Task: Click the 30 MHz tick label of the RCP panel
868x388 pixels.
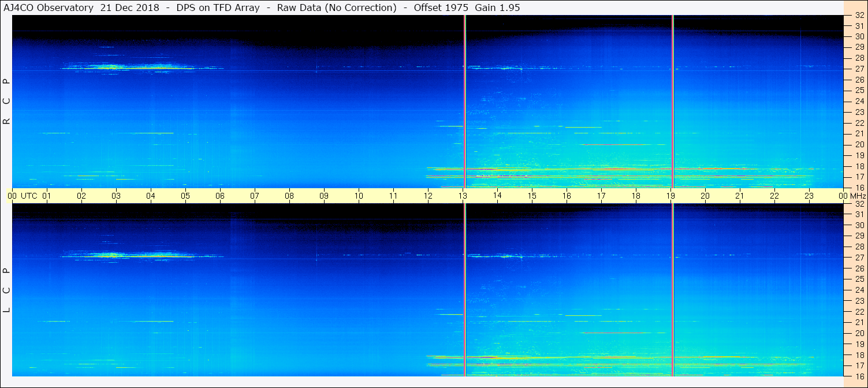Action: [859, 36]
